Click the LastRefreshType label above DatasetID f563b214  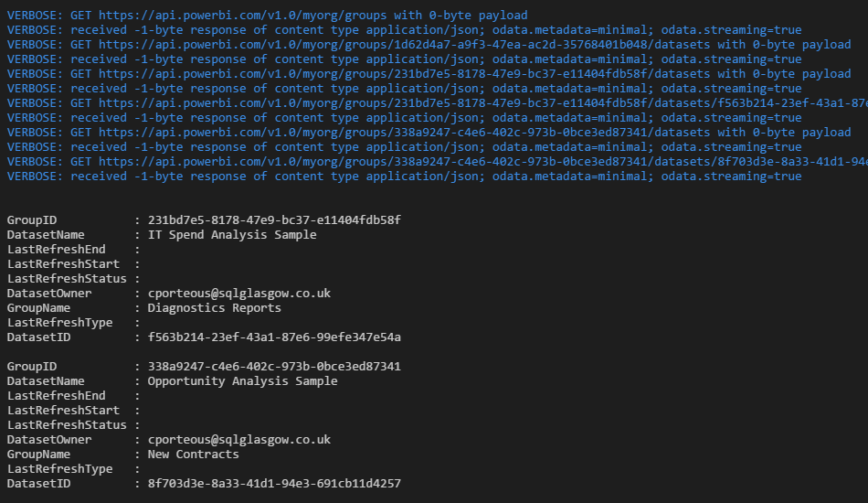60,323
